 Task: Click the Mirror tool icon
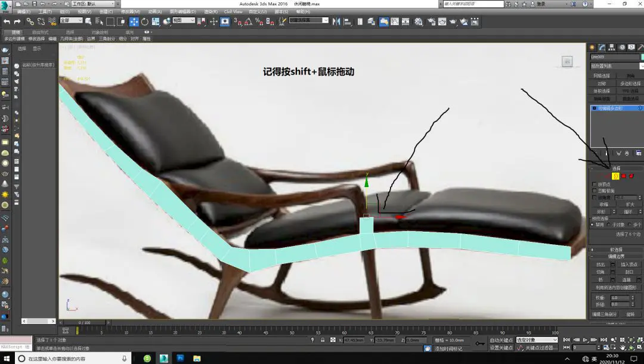(336, 22)
